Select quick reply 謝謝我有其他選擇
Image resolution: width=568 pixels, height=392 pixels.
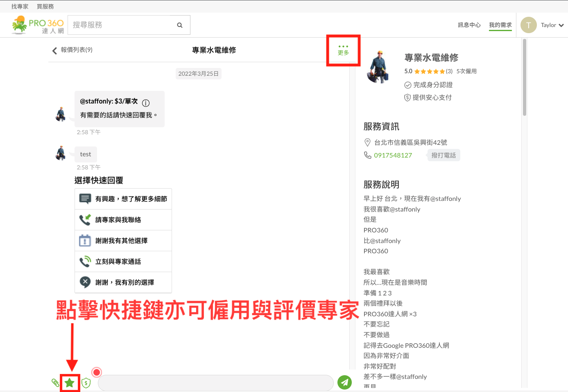click(x=123, y=241)
